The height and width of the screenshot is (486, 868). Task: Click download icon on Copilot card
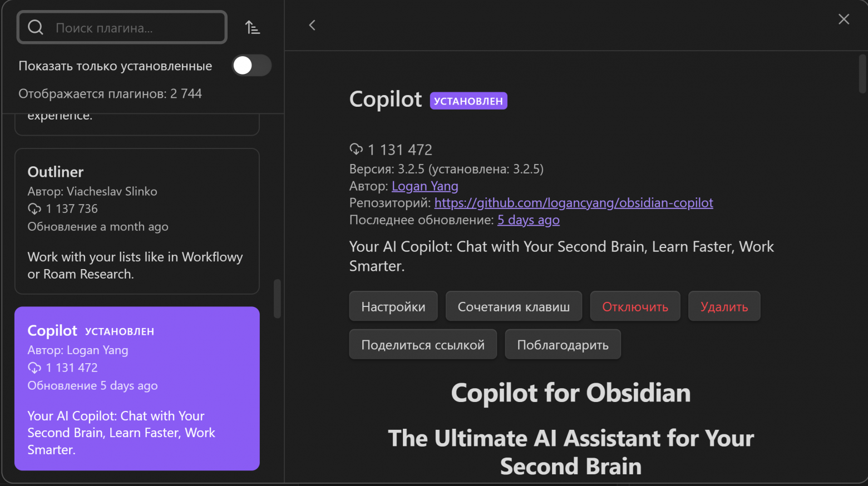pos(34,368)
